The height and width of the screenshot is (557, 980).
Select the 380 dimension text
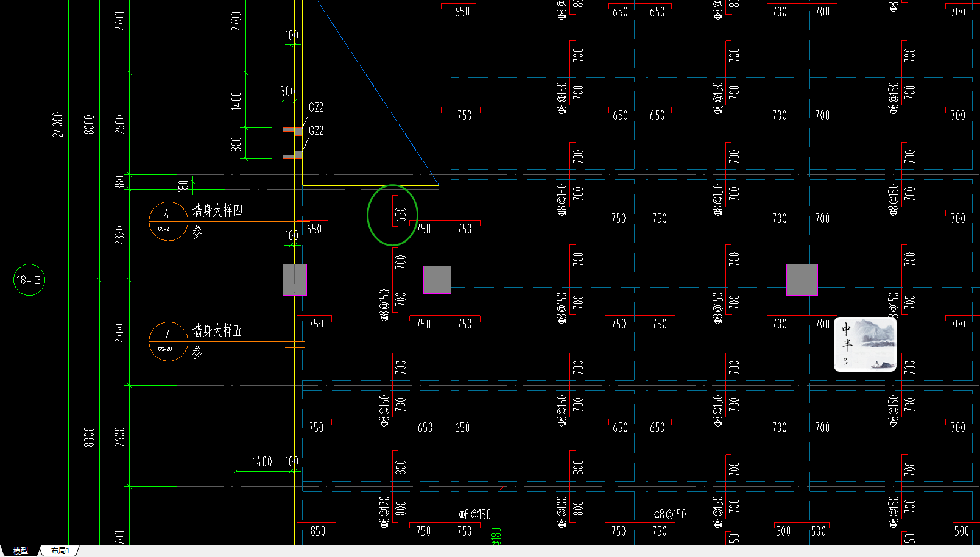[119, 182]
